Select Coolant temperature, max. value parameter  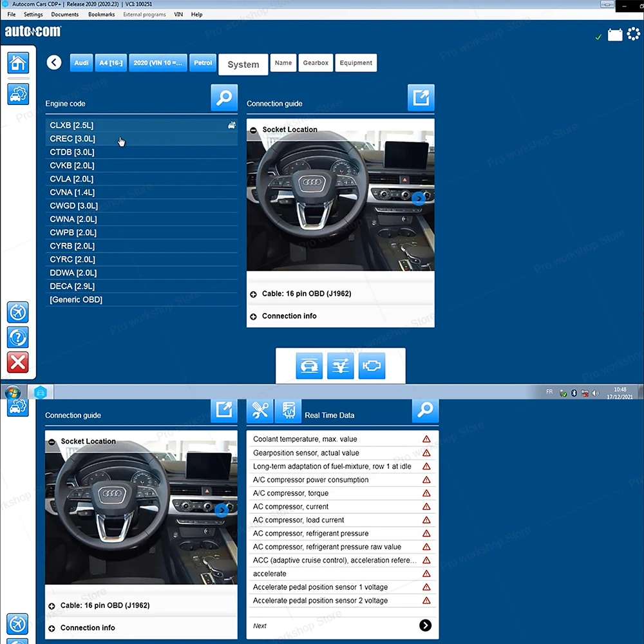[x=305, y=439]
